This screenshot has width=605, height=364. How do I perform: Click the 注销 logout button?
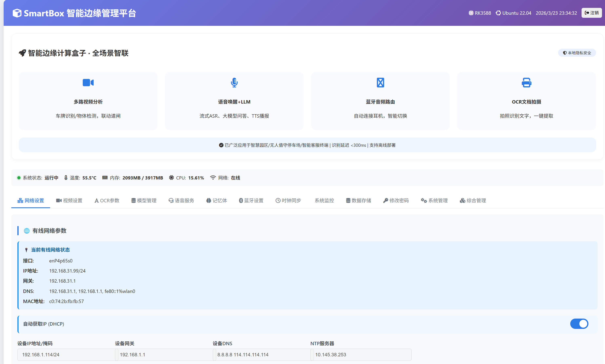(591, 13)
